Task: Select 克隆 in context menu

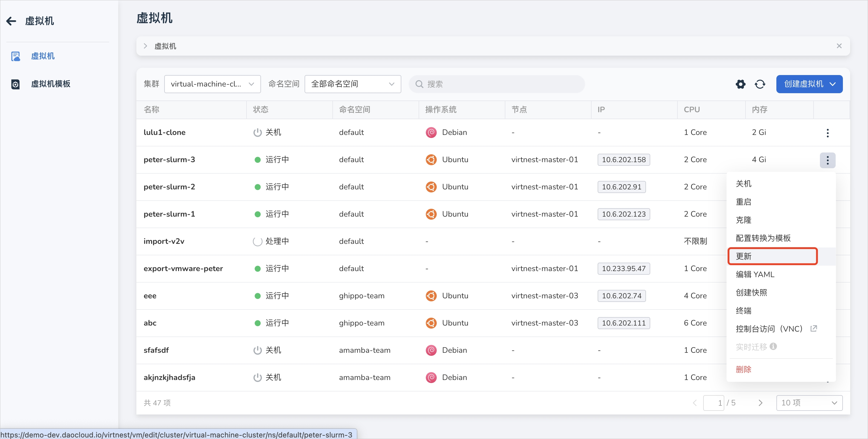Action: [x=781, y=220]
